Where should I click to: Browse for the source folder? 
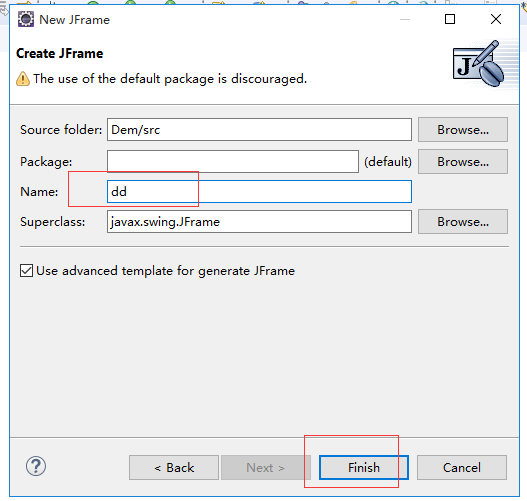pos(463,129)
